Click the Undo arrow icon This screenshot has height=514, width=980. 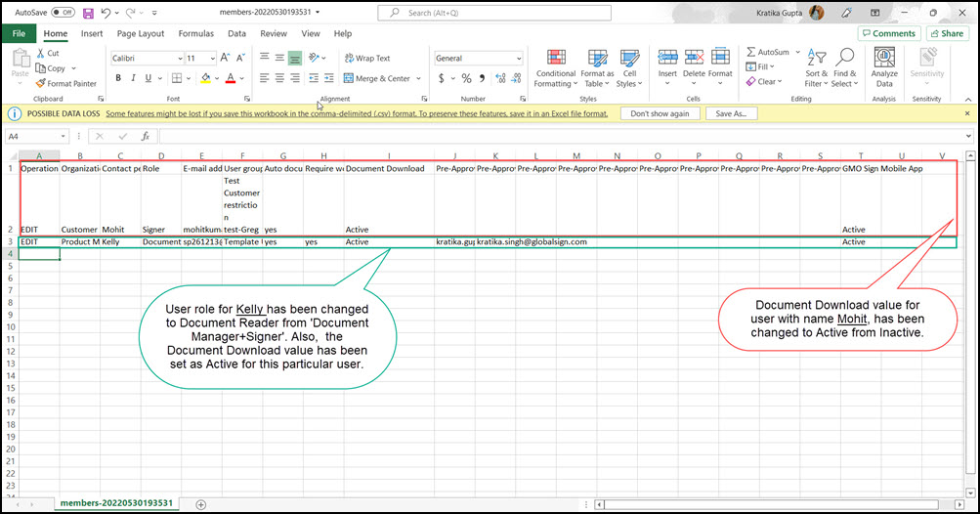(106, 13)
